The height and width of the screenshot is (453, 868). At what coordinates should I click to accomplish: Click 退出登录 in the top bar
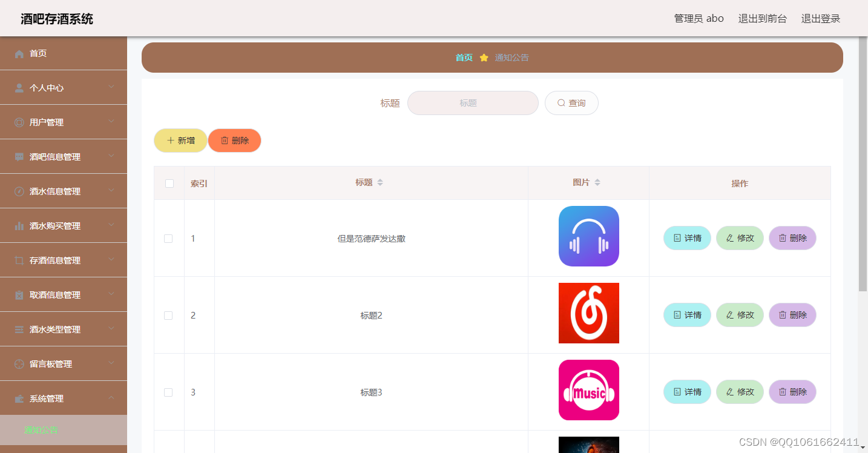click(x=820, y=18)
